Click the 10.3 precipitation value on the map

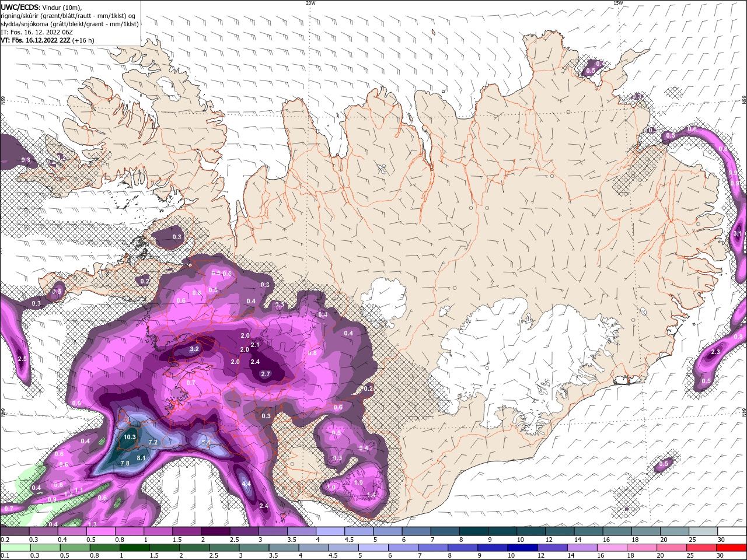point(130,437)
